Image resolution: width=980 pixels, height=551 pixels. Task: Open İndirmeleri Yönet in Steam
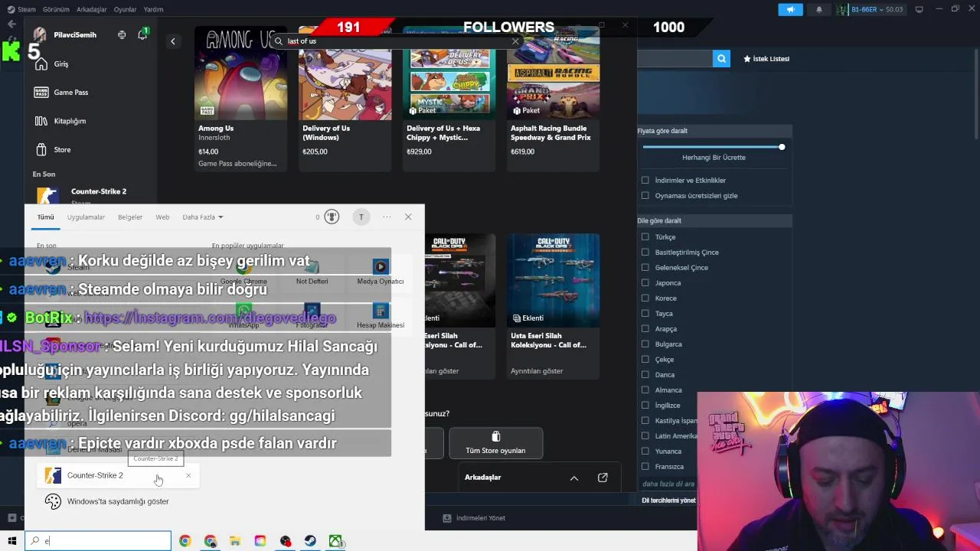click(475, 518)
